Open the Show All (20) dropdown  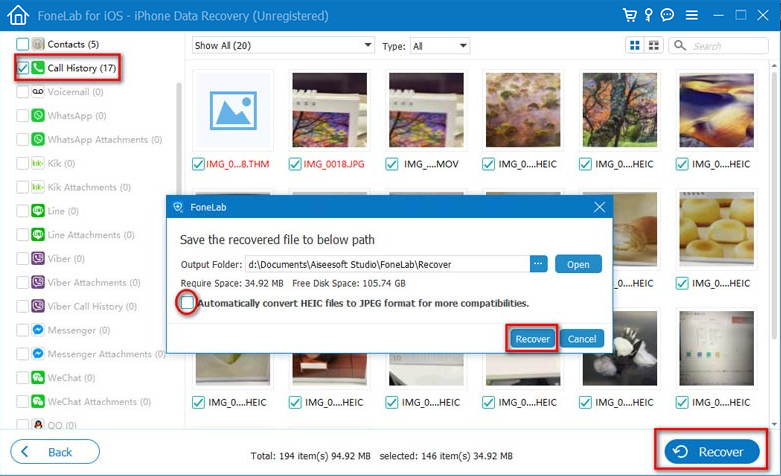pos(283,45)
